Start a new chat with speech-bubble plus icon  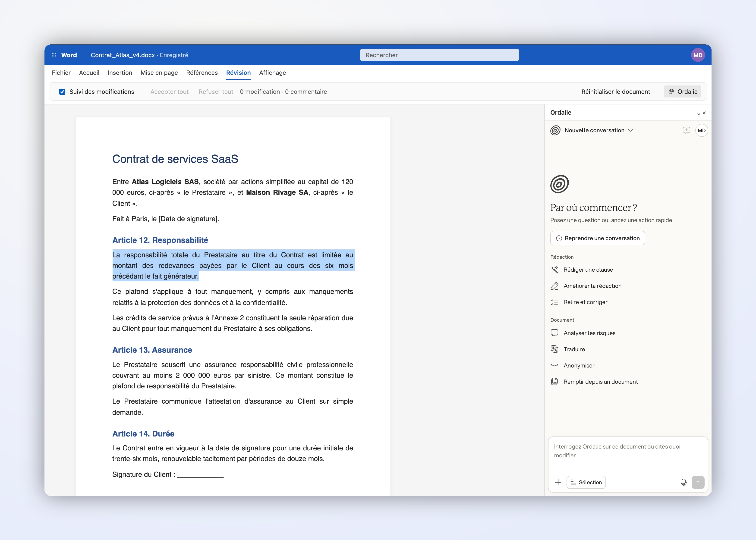[686, 130]
